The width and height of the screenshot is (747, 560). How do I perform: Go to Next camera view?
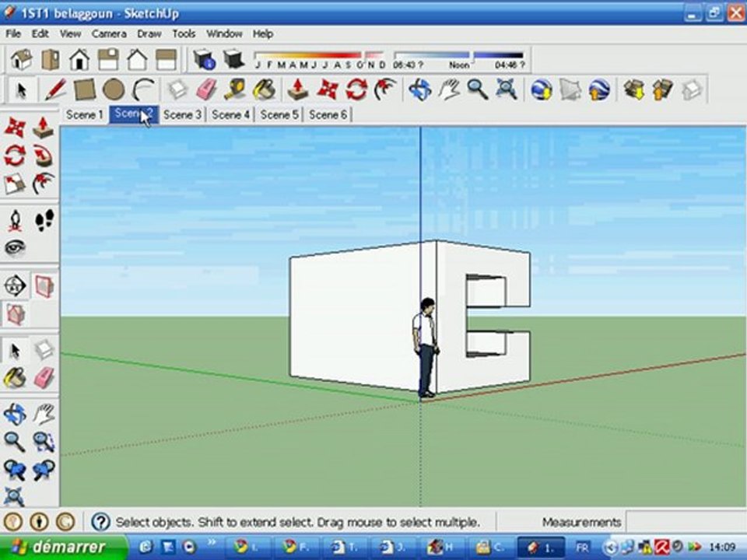[44, 470]
